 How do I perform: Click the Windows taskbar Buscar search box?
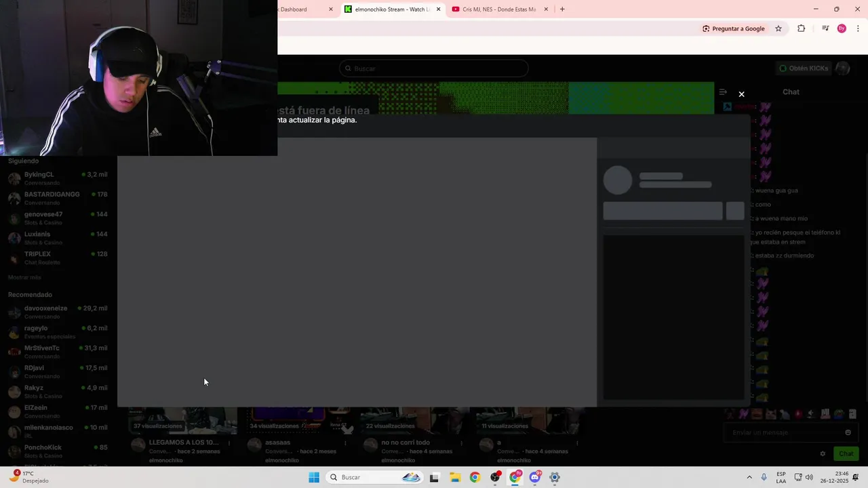pos(374,477)
